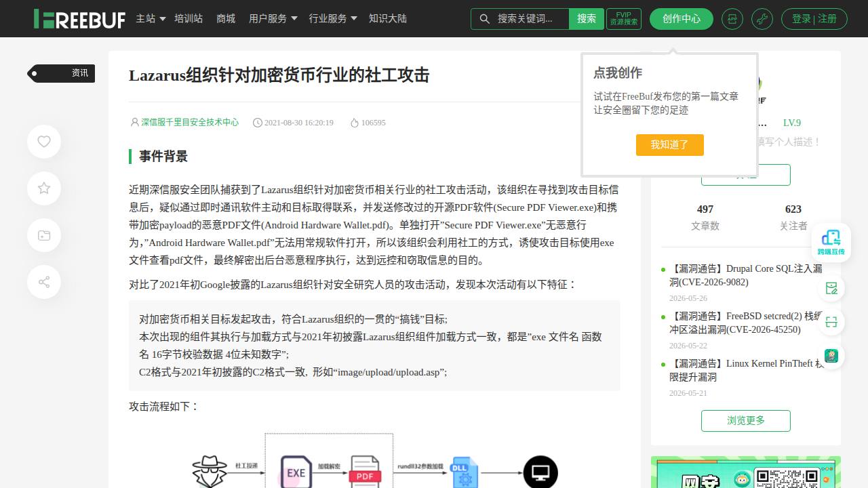Click the QR code in banner ad
The image size is (868, 488).
788,478
